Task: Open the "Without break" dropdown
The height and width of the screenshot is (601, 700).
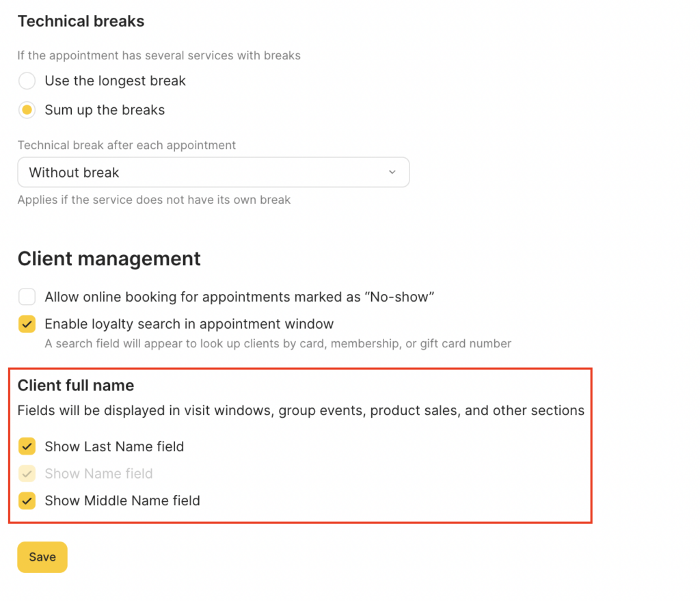Action: pyautogui.click(x=213, y=172)
